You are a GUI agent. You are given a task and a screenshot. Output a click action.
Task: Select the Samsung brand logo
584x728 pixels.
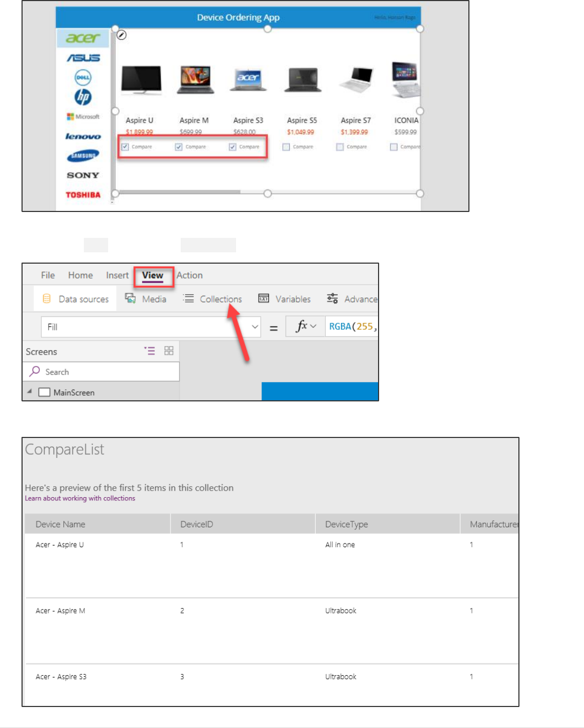tap(83, 156)
